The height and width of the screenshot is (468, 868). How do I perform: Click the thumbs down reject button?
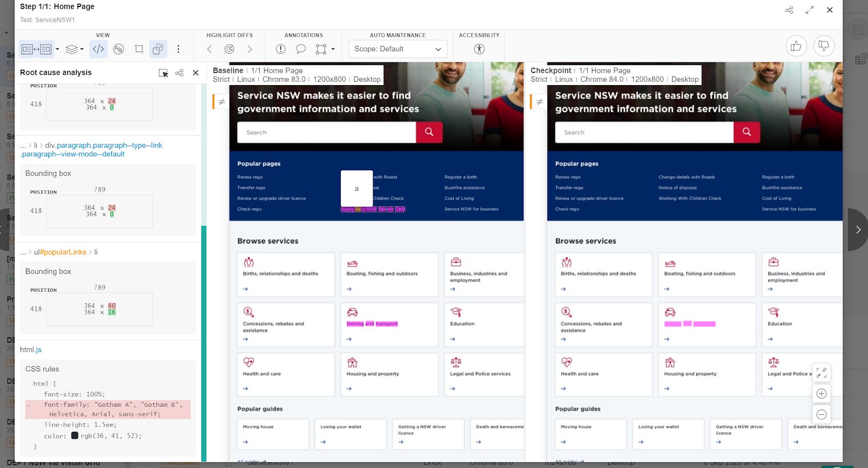(x=824, y=46)
